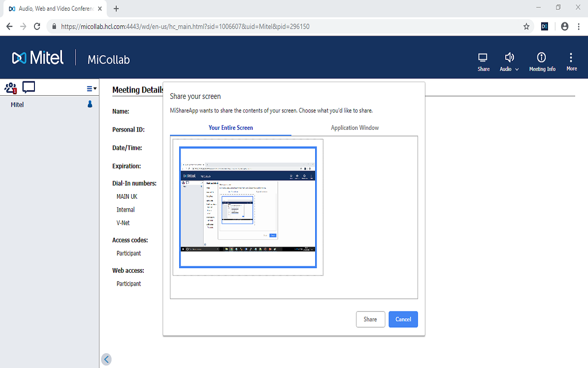Image resolution: width=588 pixels, height=368 pixels.
Task: Open the sidebar panel menu arrow
Action: (x=91, y=87)
